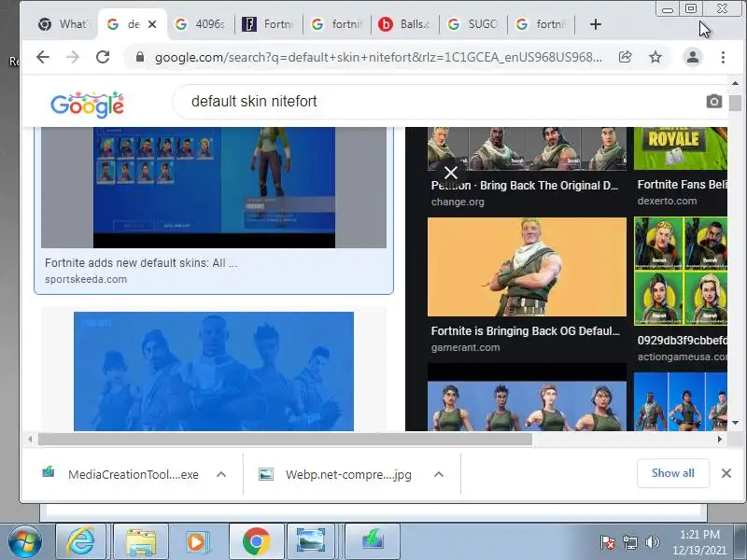Open the volume speaker tray icon
747x560 pixels.
coord(652,542)
